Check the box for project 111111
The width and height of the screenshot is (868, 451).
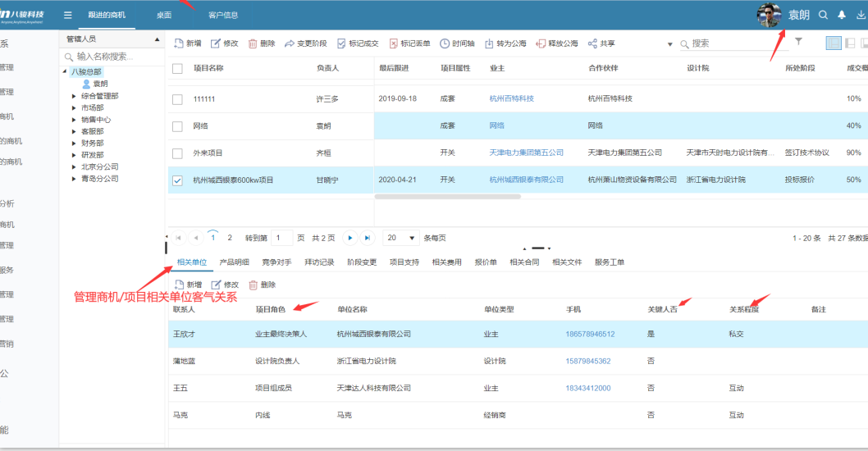click(177, 99)
